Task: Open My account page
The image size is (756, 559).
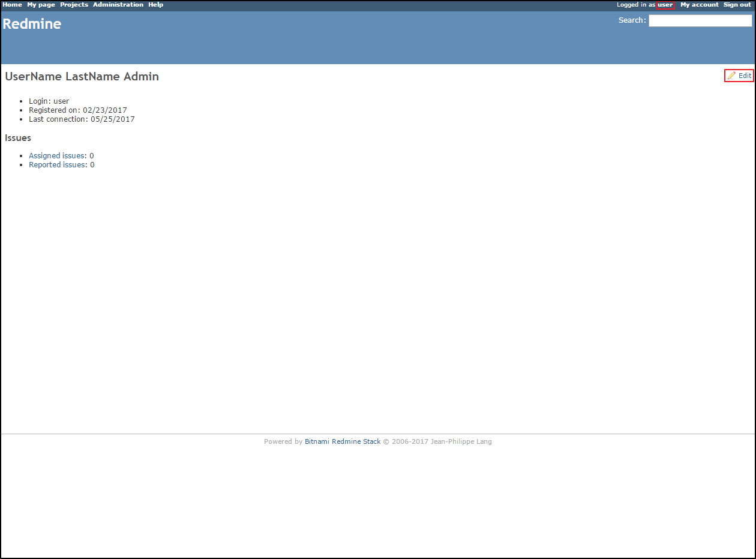Action: pos(699,5)
